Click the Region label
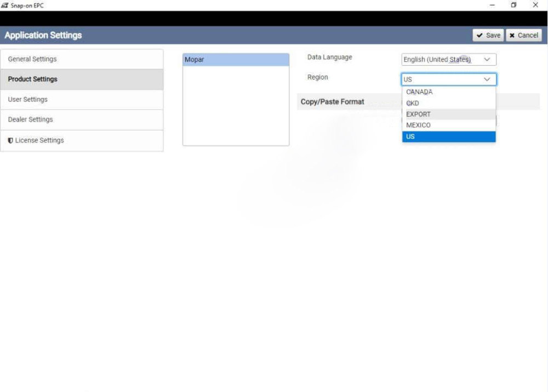The height and width of the screenshot is (392, 548). 318,77
